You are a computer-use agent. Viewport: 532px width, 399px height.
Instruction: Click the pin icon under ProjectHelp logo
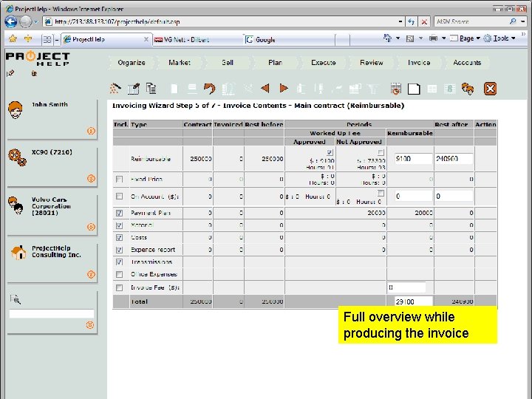[10, 73]
